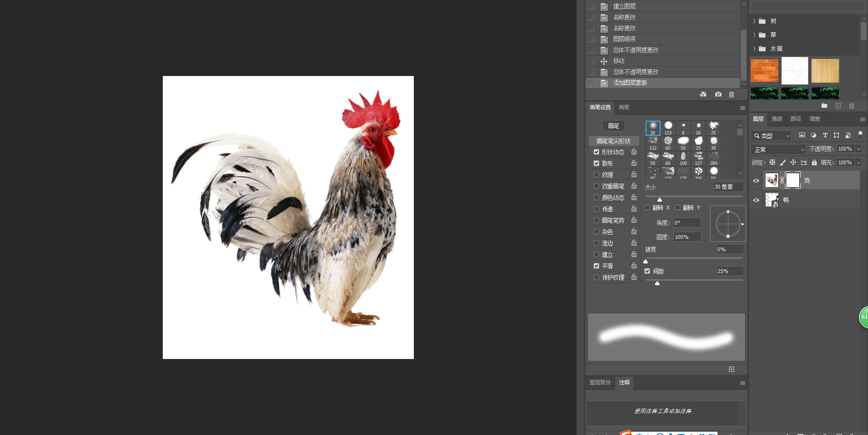Open the 类型 layer filter dropdown
The width and height of the screenshot is (868, 435).
pos(771,135)
